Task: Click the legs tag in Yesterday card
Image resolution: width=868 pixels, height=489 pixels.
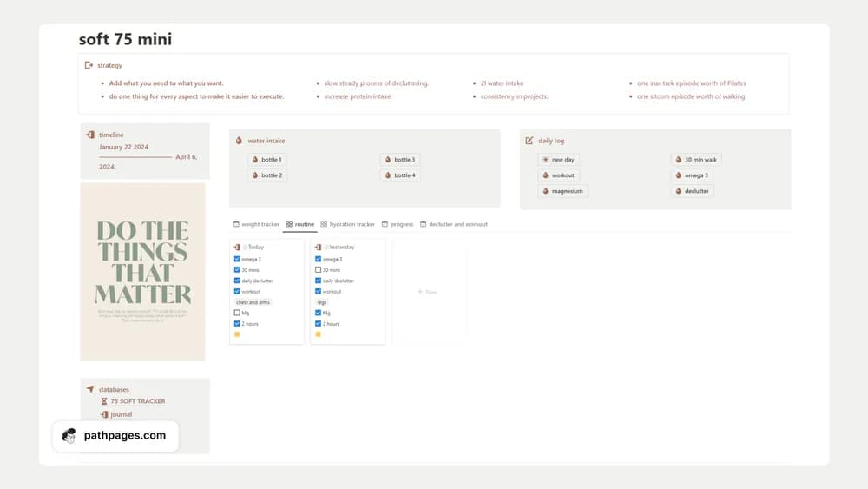Action: 322,302
